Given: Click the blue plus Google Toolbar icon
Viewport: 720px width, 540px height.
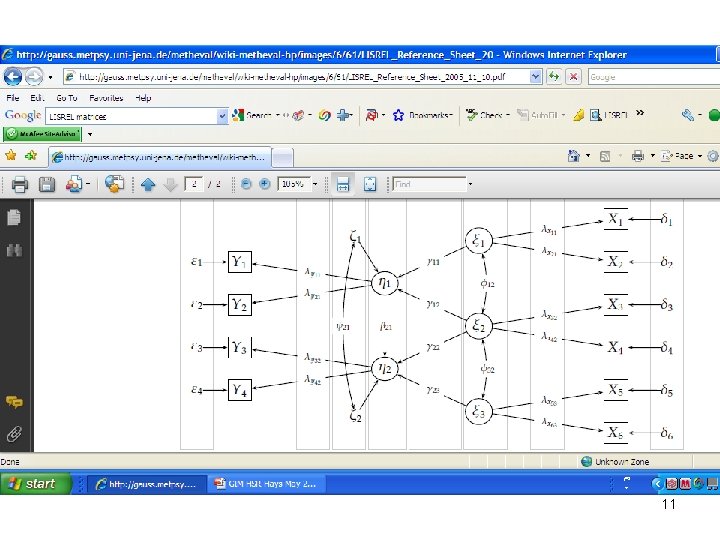Looking at the screenshot, I should point(344,116).
